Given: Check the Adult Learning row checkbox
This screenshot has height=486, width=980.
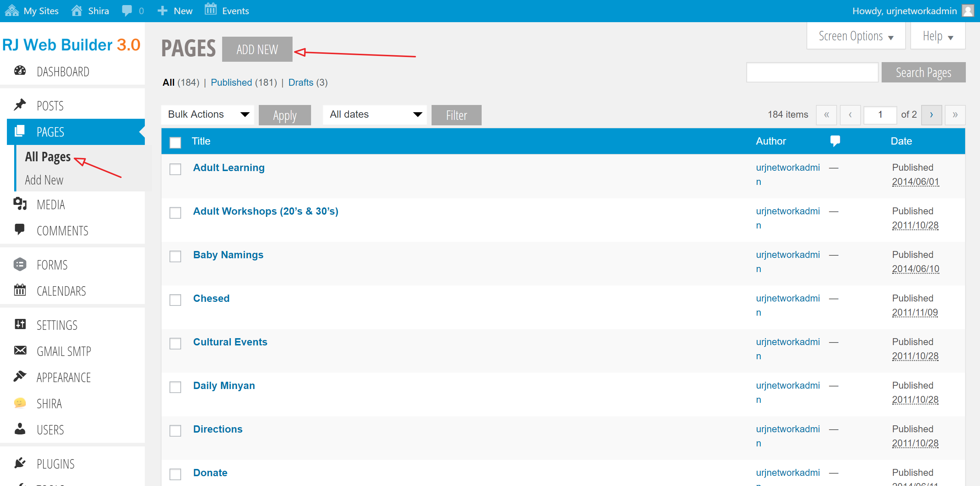Looking at the screenshot, I should pos(175,169).
